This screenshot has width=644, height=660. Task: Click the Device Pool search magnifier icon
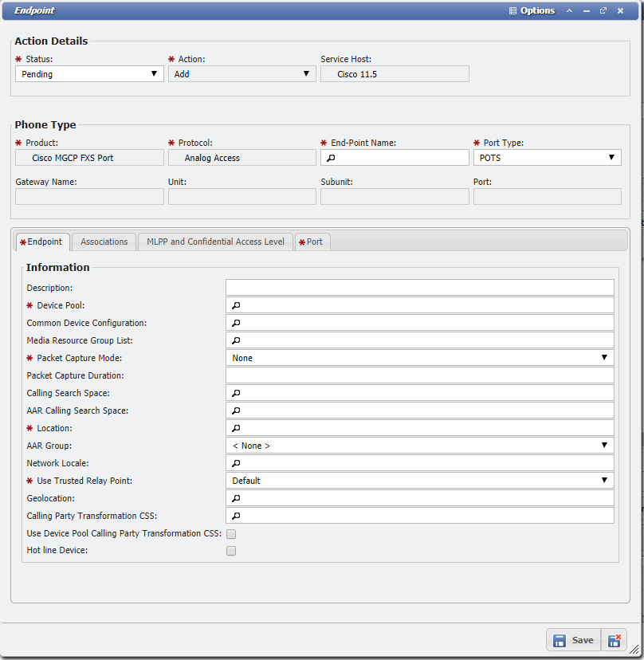point(236,305)
